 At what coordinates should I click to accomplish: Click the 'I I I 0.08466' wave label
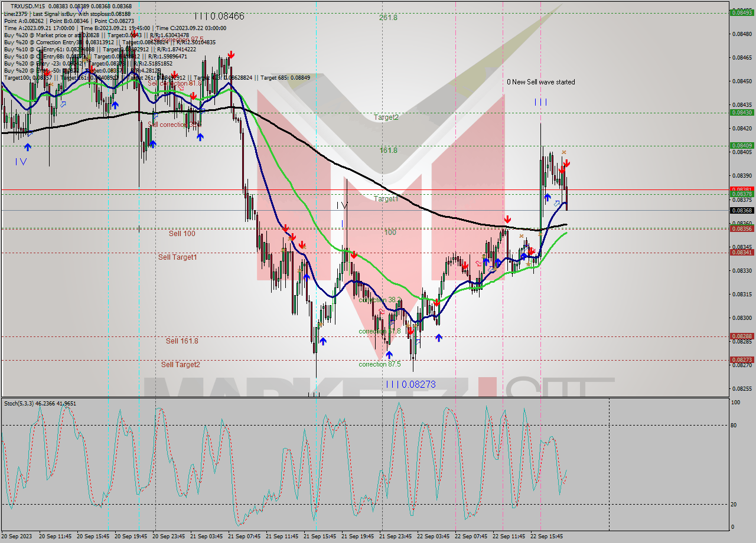[219, 16]
